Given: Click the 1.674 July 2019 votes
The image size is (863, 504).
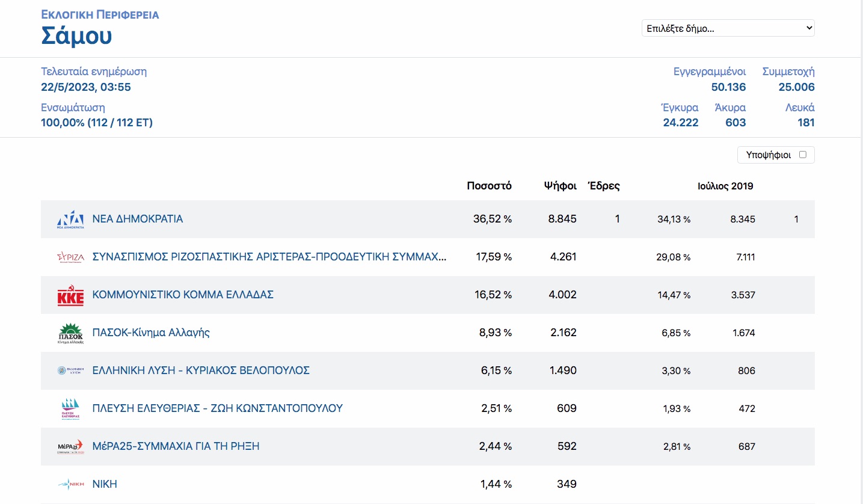Looking at the screenshot, I should click(x=743, y=333).
